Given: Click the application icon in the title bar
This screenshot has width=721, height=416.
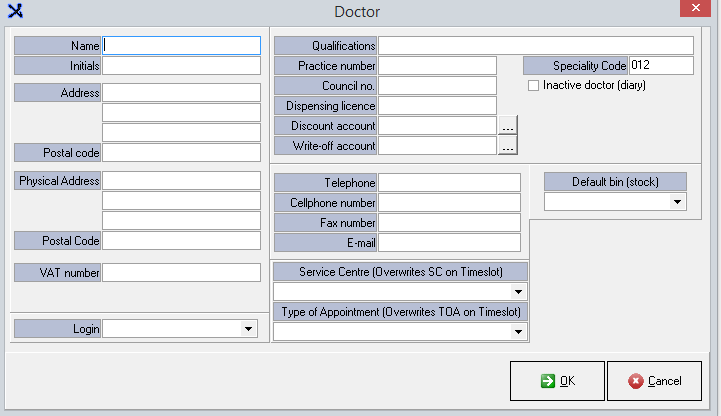Looking at the screenshot, I should 16,11.
